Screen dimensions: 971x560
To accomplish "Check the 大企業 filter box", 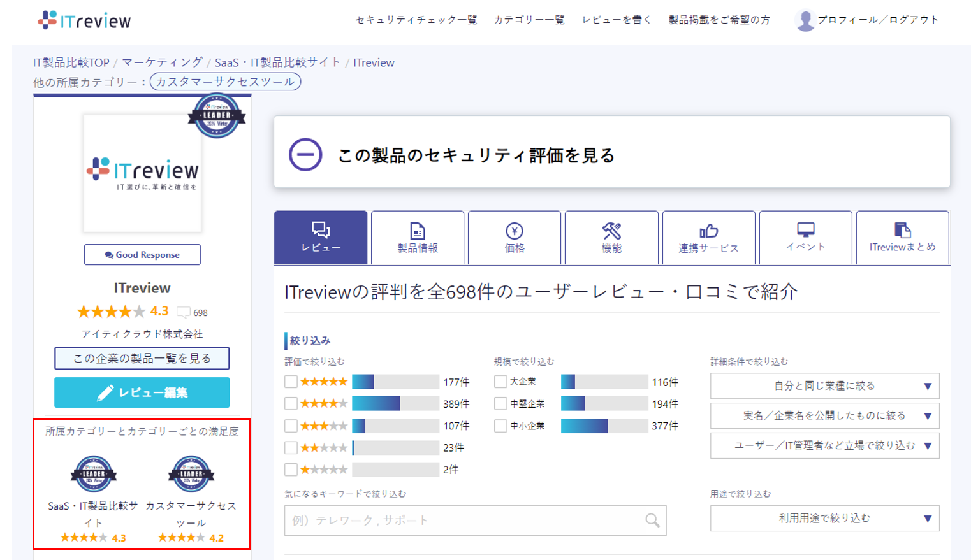I will [501, 381].
